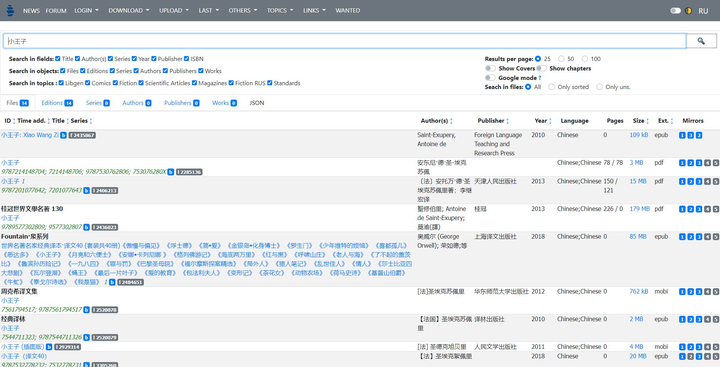
Task: Open mirror 2 for the 85 MB epub row
Action: point(690,237)
